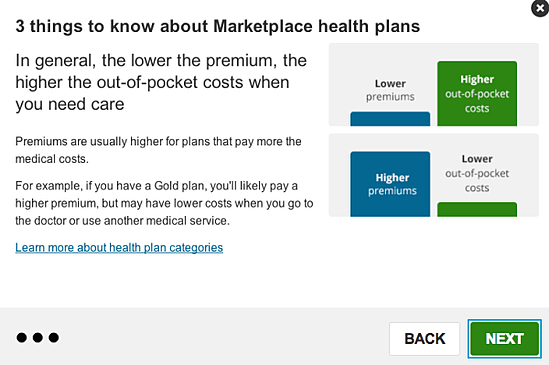Click the '3 things to know' dialog title
The image size is (549, 365).
pos(217,26)
